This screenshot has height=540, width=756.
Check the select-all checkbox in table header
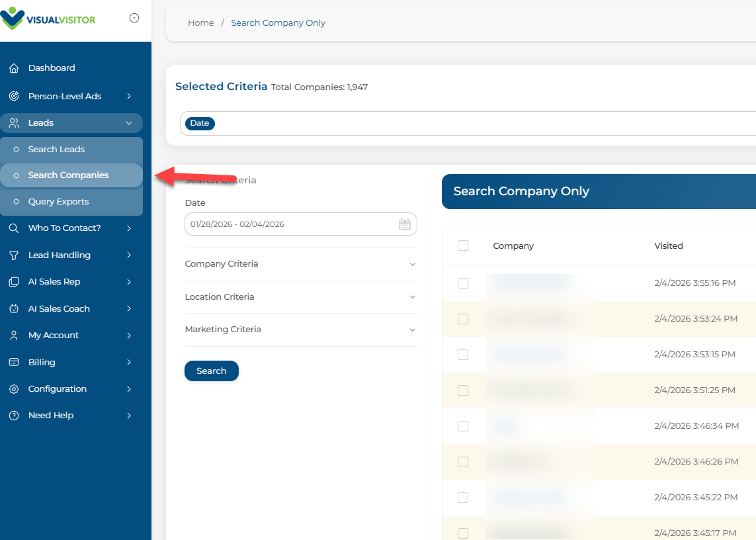[x=463, y=246]
